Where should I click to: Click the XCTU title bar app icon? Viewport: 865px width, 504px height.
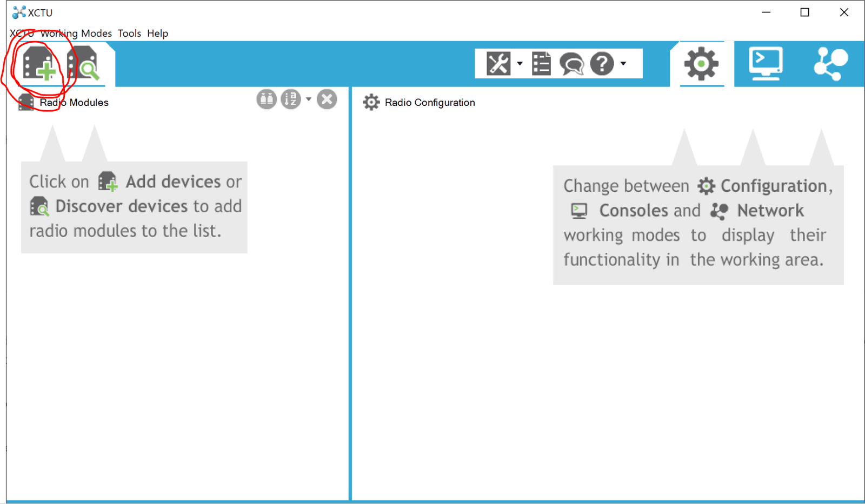coord(18,12)
